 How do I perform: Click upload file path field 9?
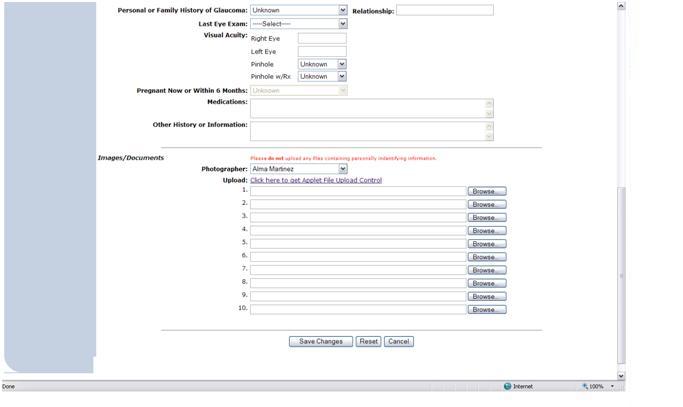(x=358, y=296)
